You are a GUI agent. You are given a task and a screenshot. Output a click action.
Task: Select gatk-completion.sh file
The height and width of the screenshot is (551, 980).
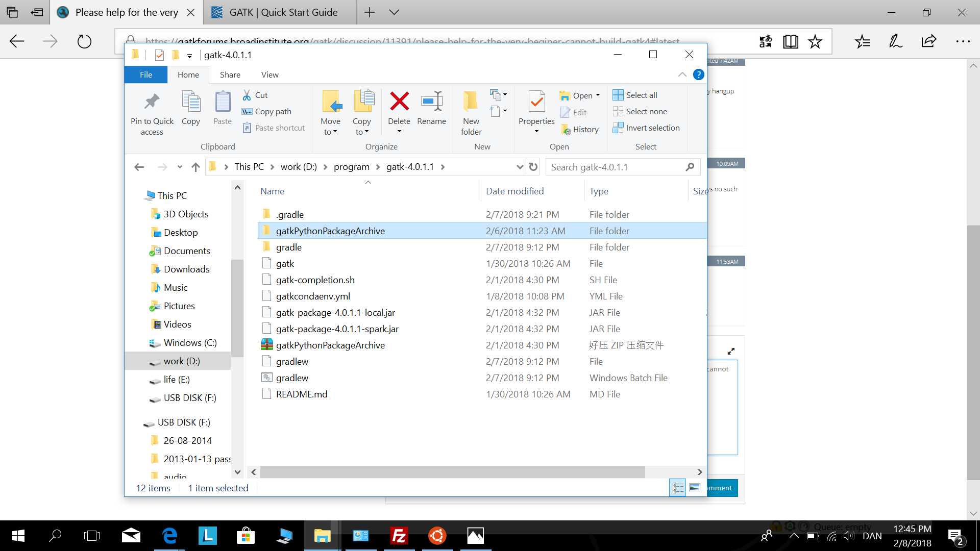tap(315, 280)
